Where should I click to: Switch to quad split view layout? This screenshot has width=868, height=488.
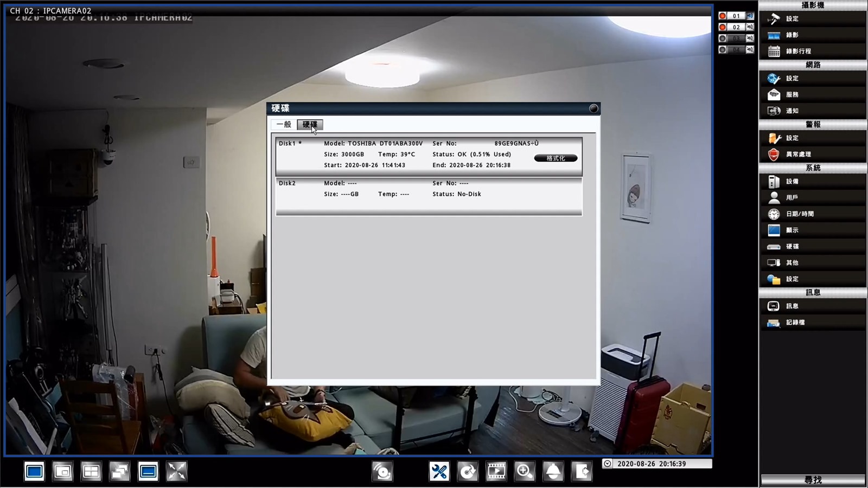(x=91, y=472)
